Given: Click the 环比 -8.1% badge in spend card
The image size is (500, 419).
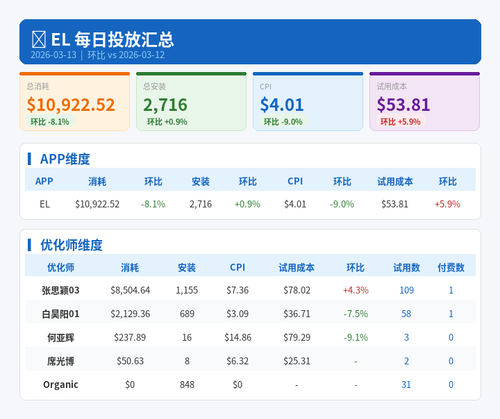Looking at the screenshot, I should 50,122.
